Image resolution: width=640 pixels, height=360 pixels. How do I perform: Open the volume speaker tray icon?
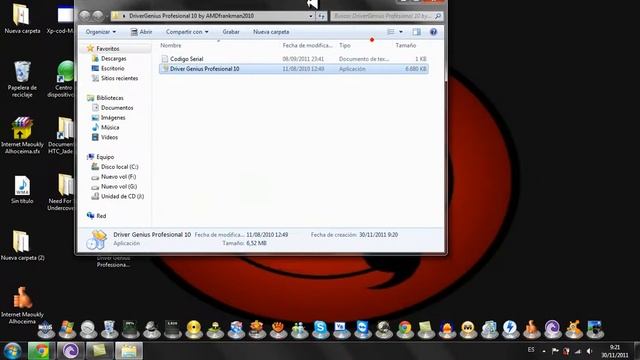pyautogui.click(x=589, y=351)
